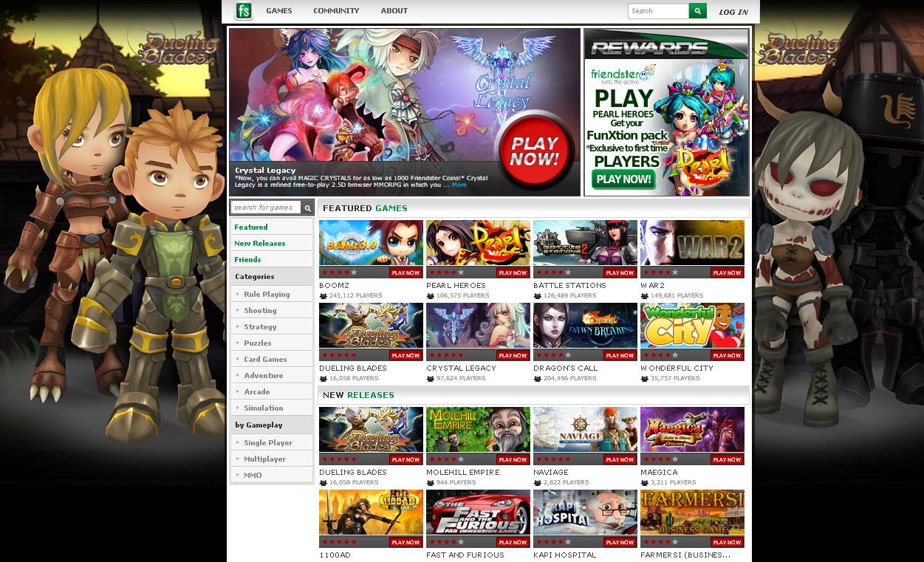Open the Boomz game thumbnail
Image resolution: width=924 pixels, height=562 pixels.
coord(371,243)
